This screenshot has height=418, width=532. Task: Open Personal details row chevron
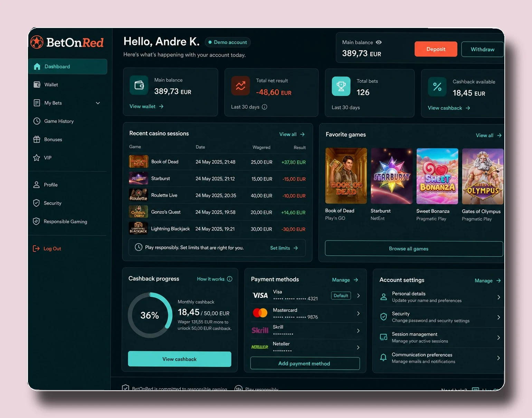point(498,297)
